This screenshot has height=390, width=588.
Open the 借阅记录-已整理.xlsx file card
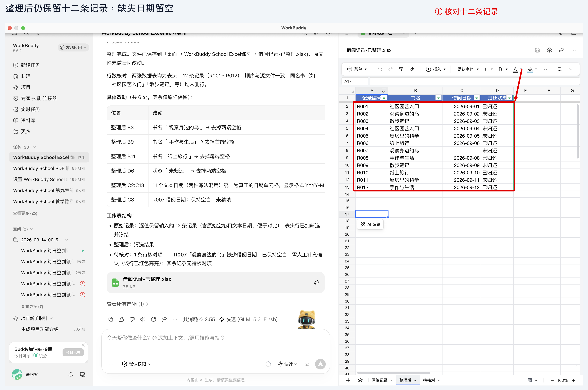(x=216, y=283)
